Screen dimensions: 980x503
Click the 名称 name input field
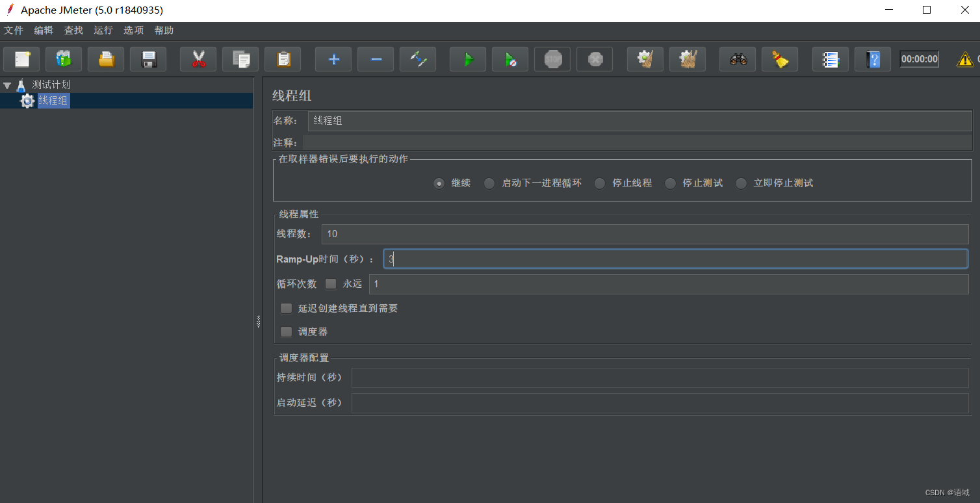639,121
